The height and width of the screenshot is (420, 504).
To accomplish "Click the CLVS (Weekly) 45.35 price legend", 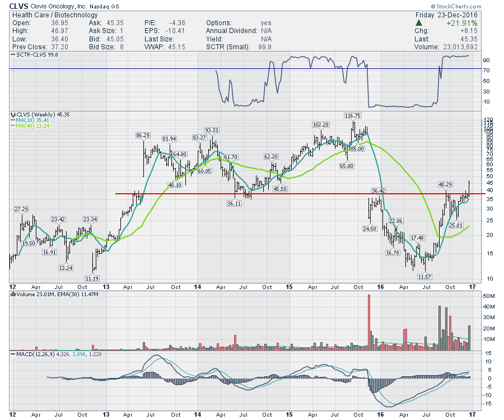I will click(x=40, y=114).
